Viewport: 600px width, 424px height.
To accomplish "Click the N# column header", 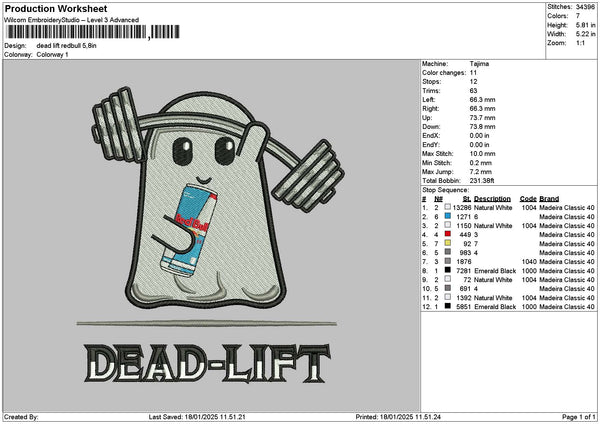I will [x=438, y=199].
